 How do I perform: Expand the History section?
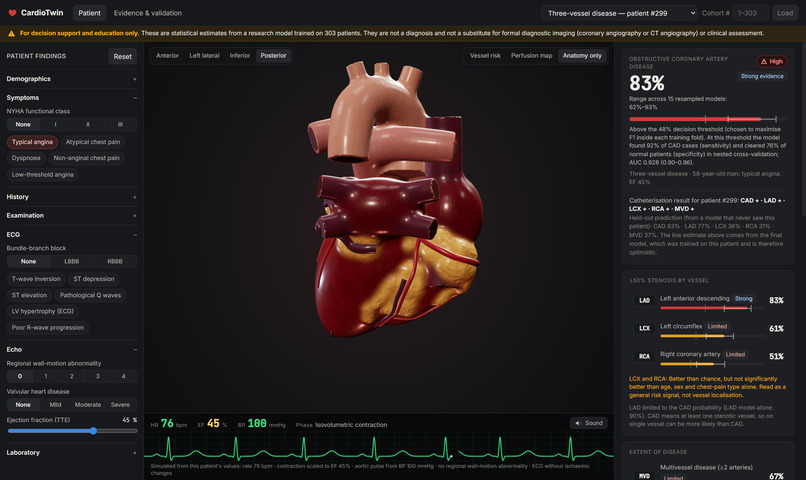click(71, 197)
